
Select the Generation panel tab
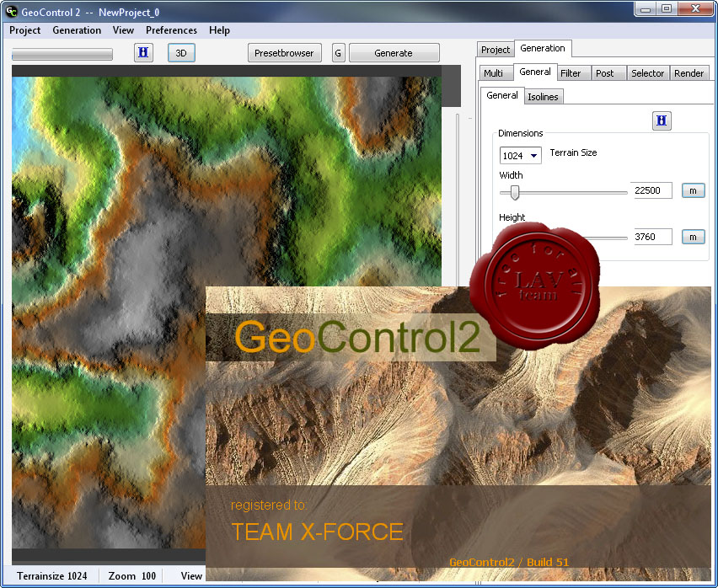543,48
